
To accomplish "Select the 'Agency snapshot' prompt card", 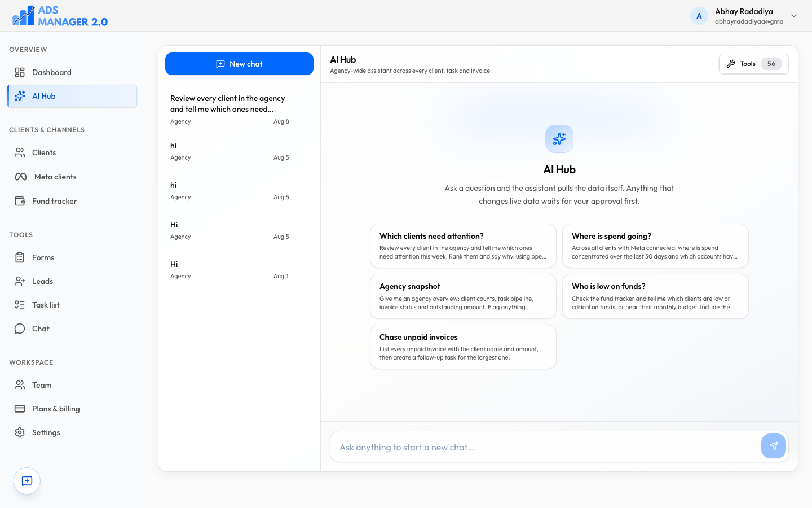I will [463, 296].
